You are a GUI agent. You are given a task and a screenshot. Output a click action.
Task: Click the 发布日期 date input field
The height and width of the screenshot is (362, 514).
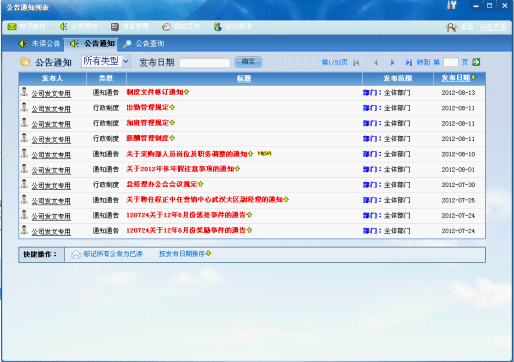205,63
